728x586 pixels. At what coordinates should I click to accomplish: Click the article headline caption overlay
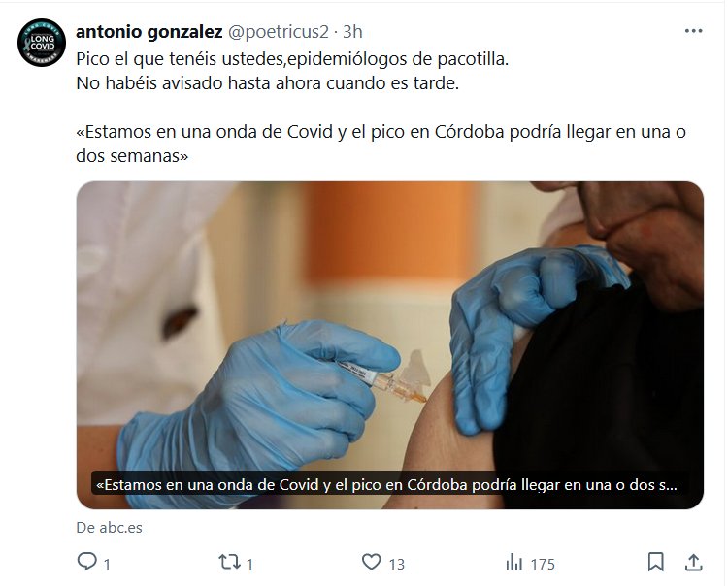point(386,485)
